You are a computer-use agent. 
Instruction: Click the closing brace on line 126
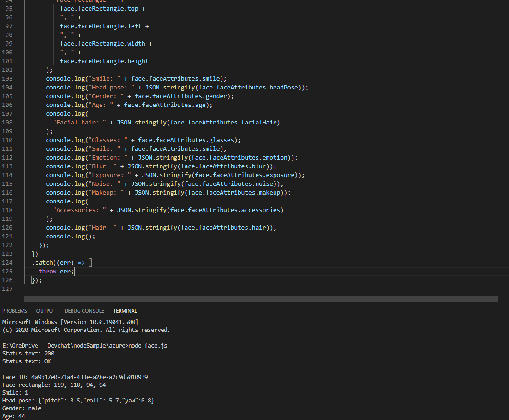pyautogui.click(x=32, y=280)
